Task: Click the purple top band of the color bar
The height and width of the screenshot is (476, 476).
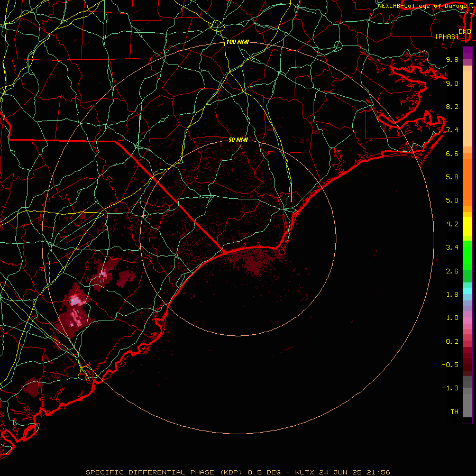Action: tap(467, 53)
